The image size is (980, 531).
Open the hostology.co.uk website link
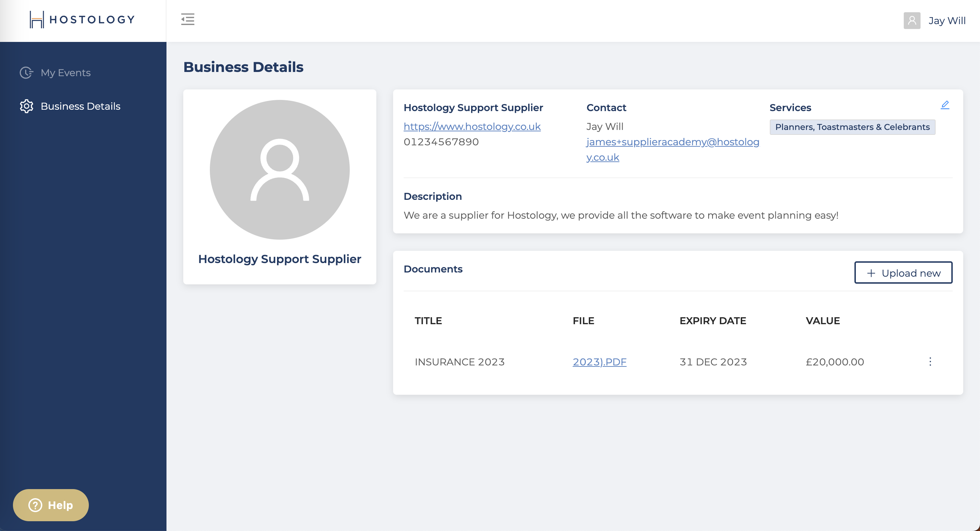click(x=472, y=126)
